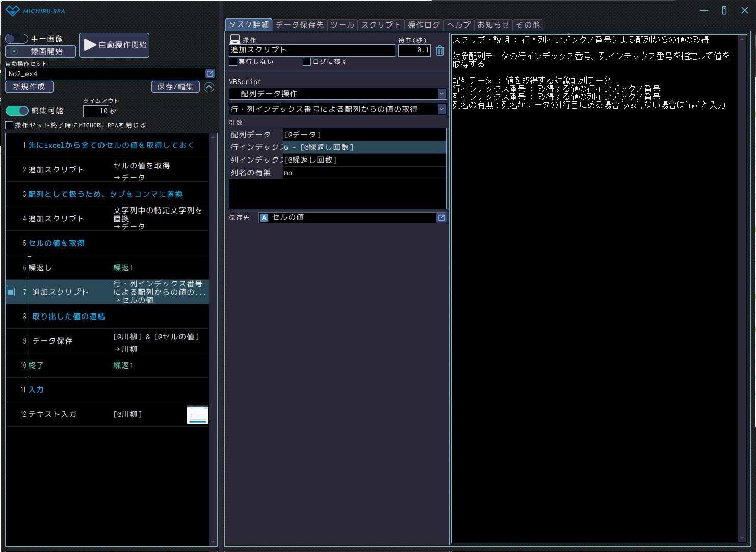Switch to the データ保存先 tab

[x=299, y=25]
